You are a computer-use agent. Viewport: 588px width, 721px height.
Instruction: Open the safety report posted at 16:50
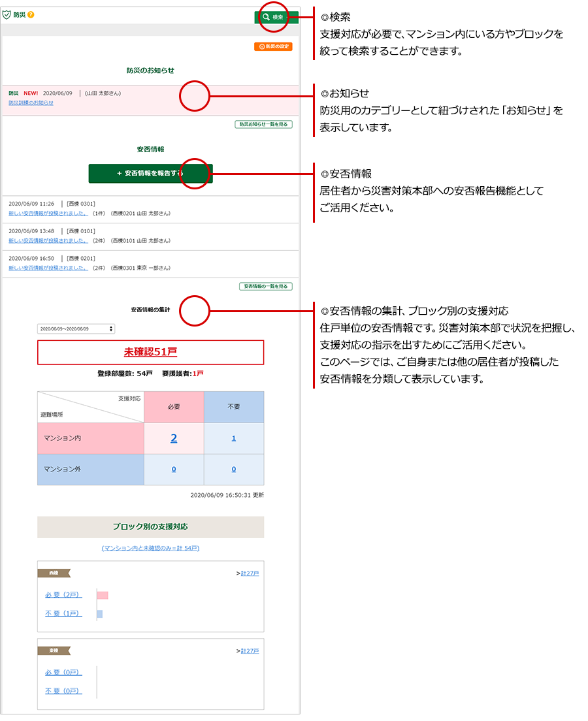tap(48, 268)
